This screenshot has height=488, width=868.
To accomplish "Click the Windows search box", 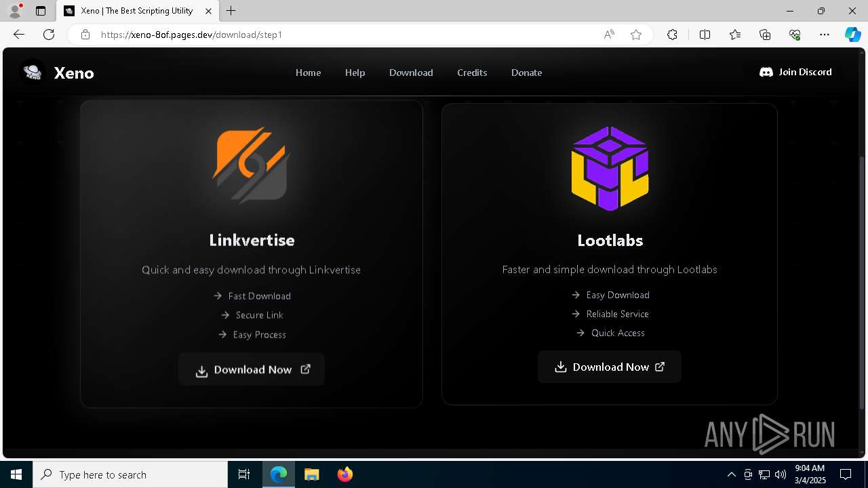I will click(130, 474).
